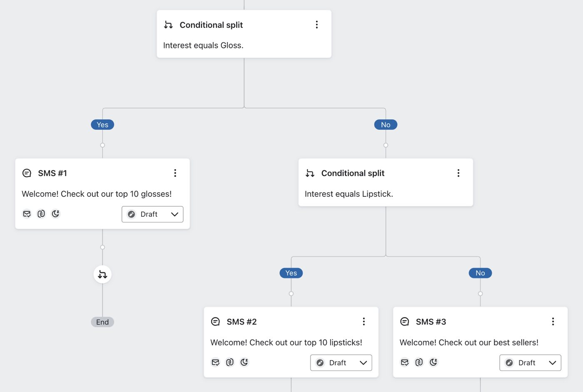Select the No path badge under Gloss split
Screen dimensions: 583x392
[385, 124]
